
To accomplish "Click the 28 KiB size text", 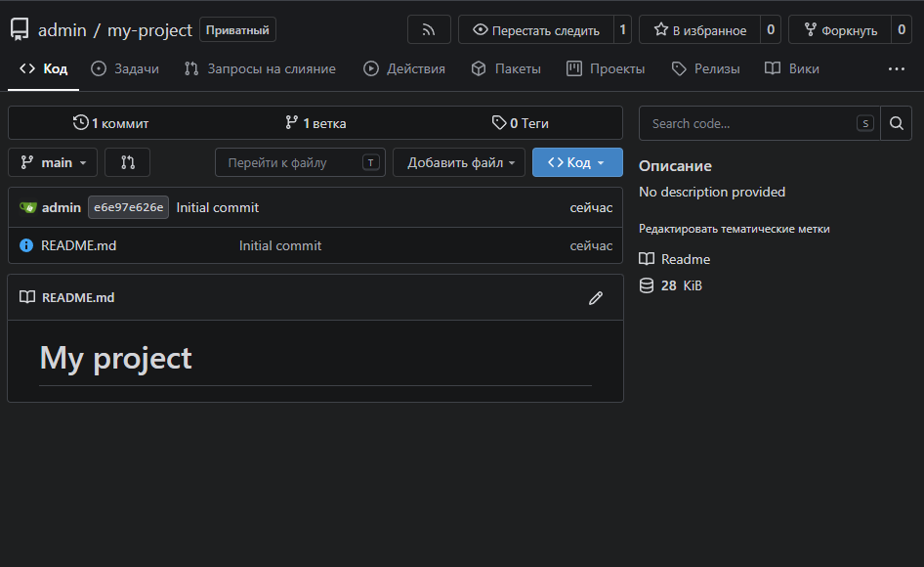I will coord(681,285).
